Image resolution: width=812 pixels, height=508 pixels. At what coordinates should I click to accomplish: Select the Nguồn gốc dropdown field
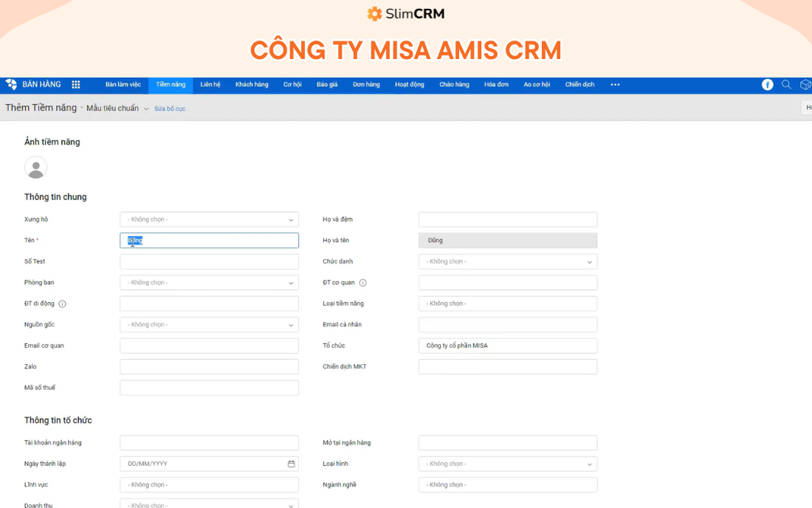click(209, 324)
